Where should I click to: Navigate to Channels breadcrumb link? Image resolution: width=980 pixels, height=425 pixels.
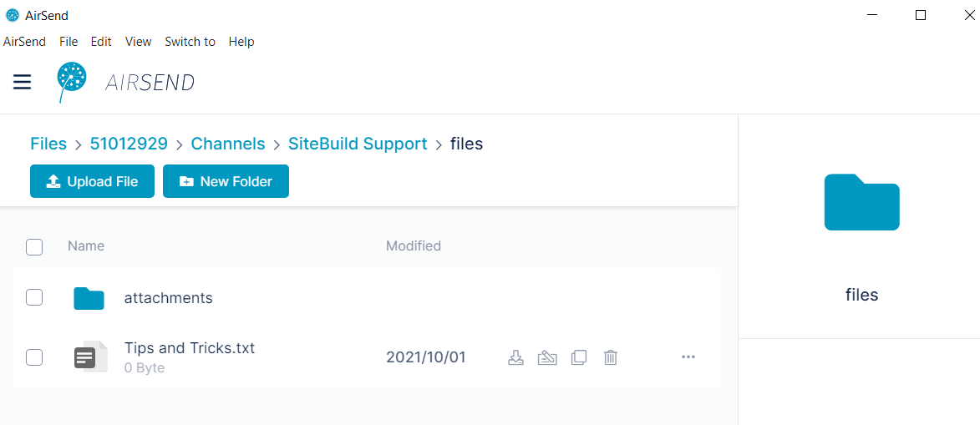(x=227, y=144)
